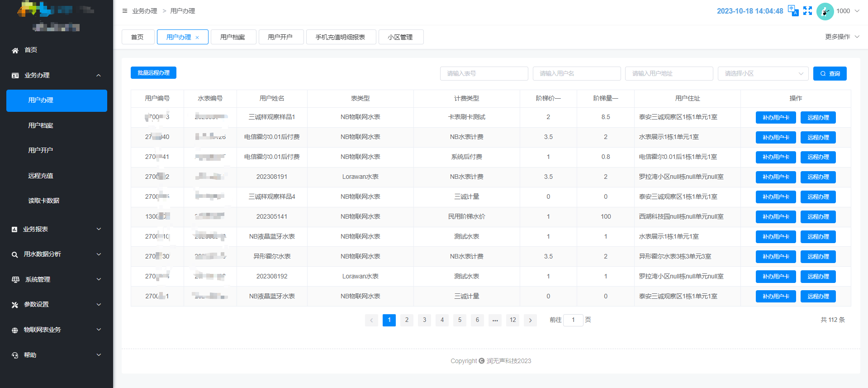Select 用户档案 in the sidebar
868x388 pixels.
click(57, 125)
